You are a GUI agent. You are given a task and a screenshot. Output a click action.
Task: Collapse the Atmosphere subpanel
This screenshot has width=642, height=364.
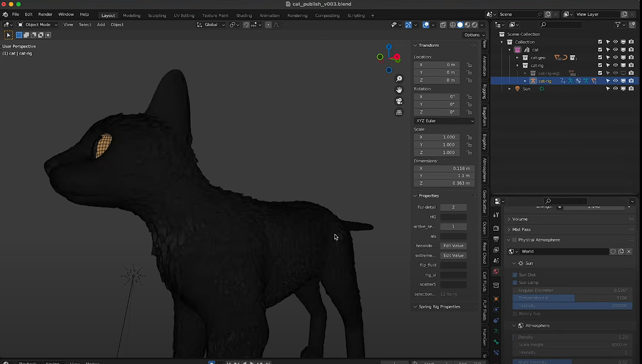pos(514,326)
